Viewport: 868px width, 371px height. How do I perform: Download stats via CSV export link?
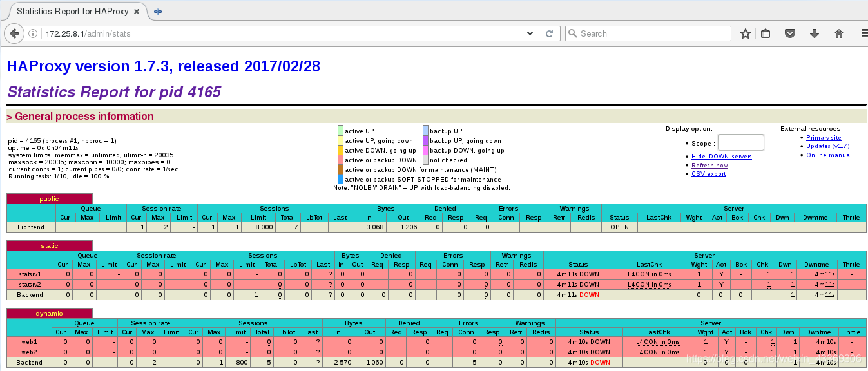708,174
